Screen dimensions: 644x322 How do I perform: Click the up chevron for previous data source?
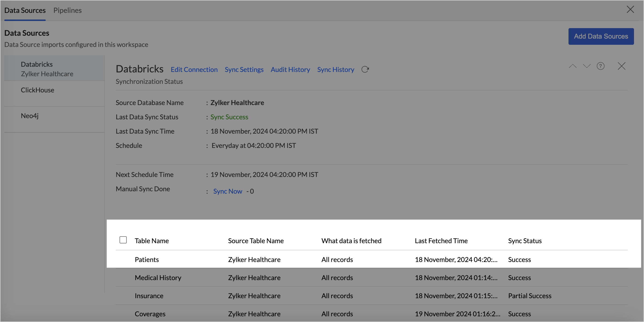(x=573, y=66)
